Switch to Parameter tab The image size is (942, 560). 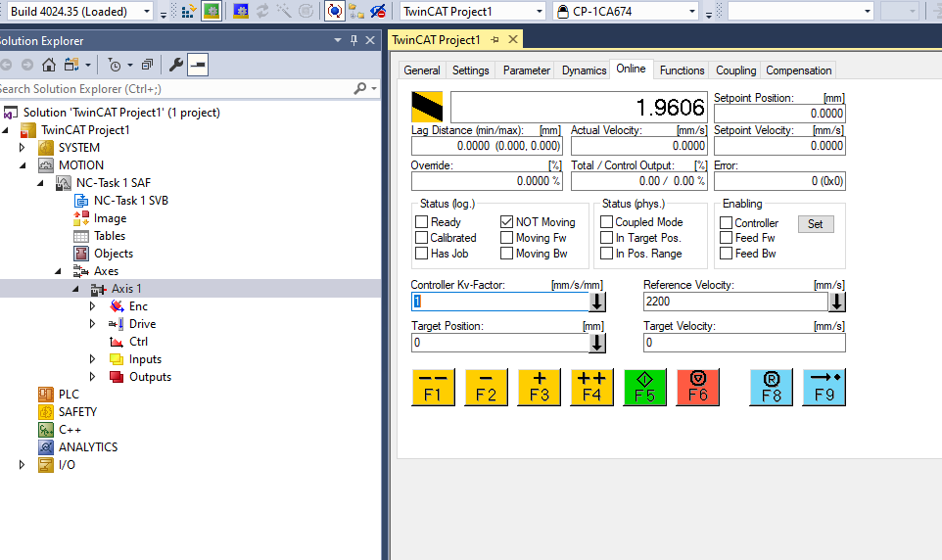[526, 70]
